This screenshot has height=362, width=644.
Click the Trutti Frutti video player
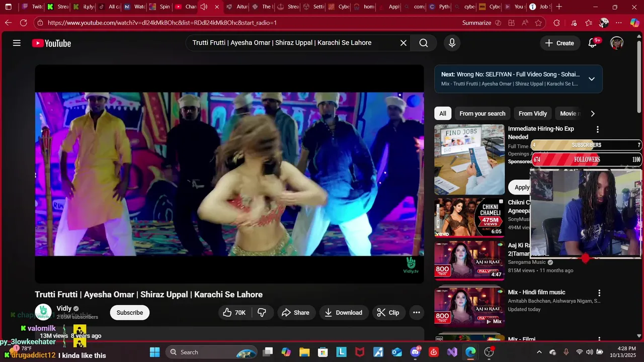tap(229, 174)
